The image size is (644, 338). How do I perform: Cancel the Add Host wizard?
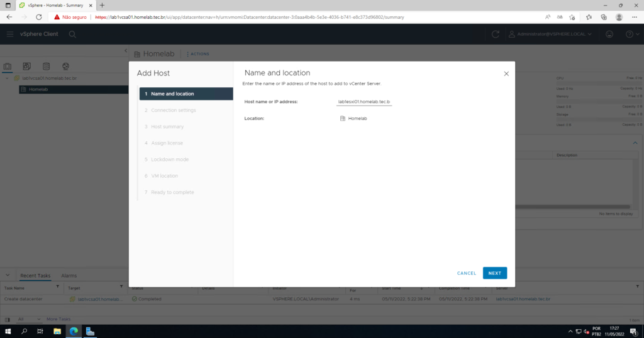[x=467, y=273]
